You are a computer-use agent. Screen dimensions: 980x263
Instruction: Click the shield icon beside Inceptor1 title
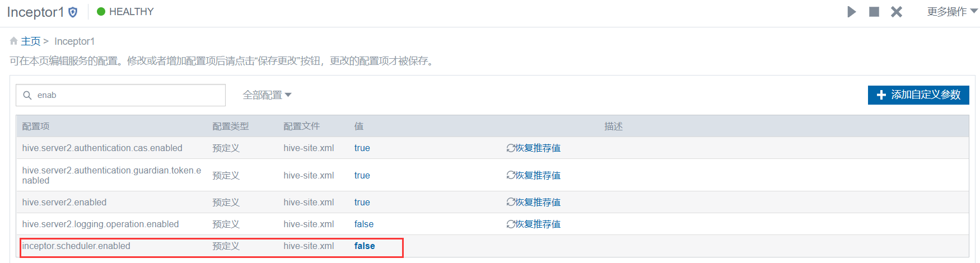tap(73, 12)
